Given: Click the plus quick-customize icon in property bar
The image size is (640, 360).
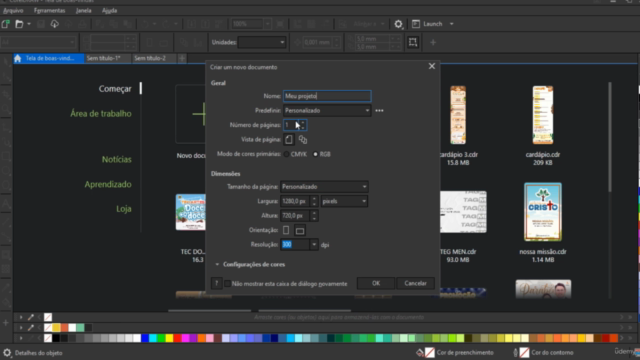Looking at the screenshot, I should click(x=433, y=42).
